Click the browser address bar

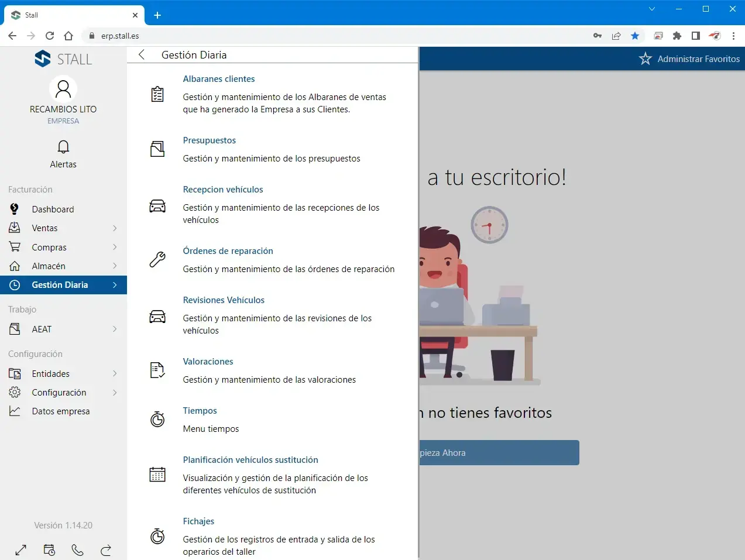click(339, 36)
